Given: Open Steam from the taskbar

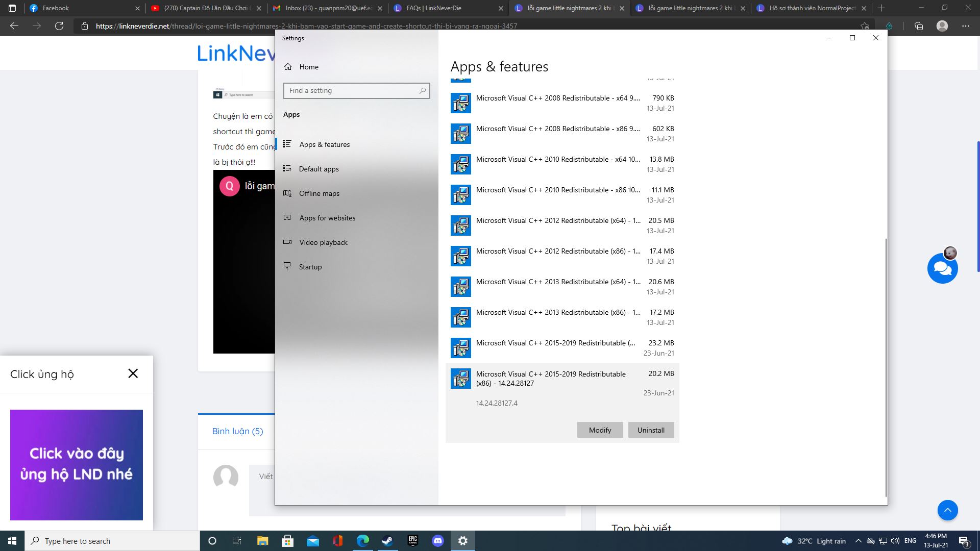Looking at the screenshot, I should (x=387, y=541).
